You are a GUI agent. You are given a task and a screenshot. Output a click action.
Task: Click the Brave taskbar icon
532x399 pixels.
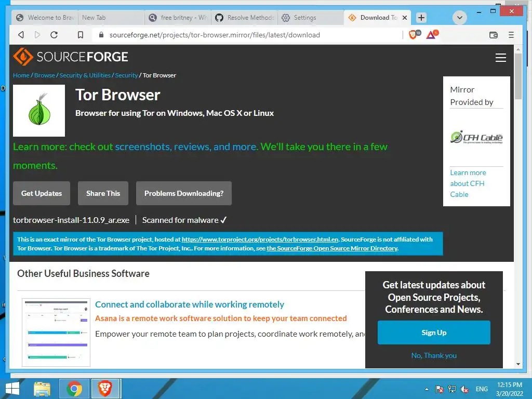105,389
